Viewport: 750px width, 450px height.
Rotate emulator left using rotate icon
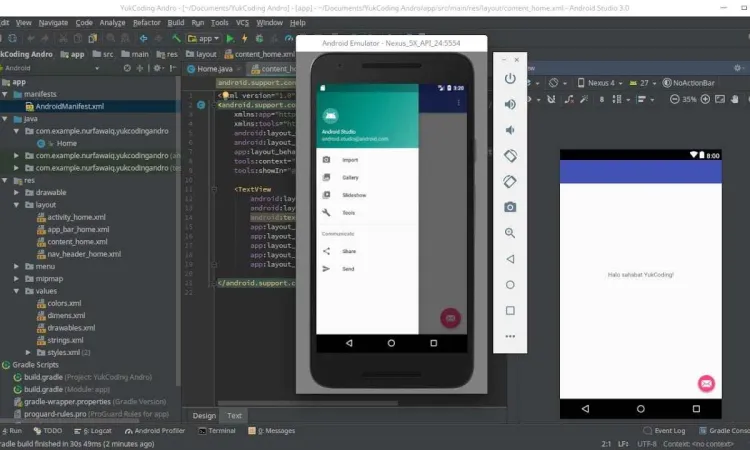pyautogui.click(x=510, y=156)
